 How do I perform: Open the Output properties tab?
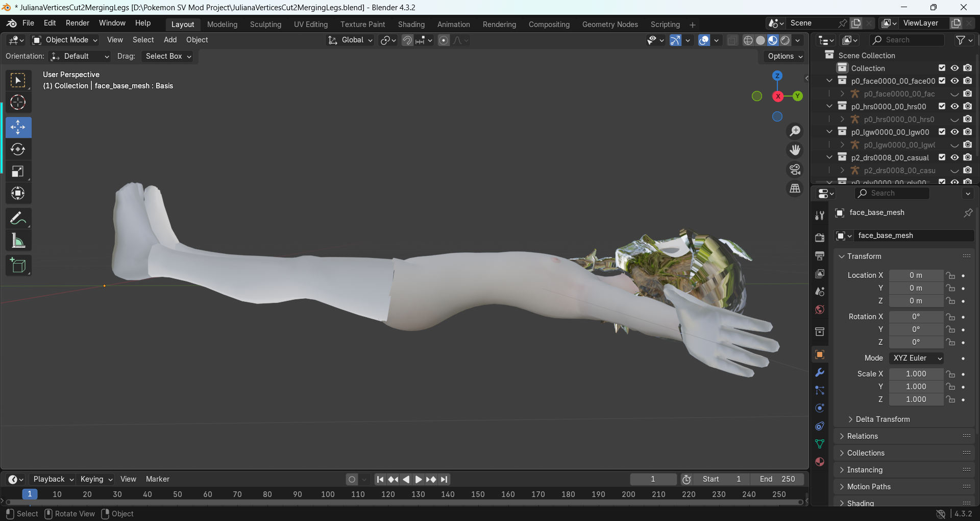(820, 255)
